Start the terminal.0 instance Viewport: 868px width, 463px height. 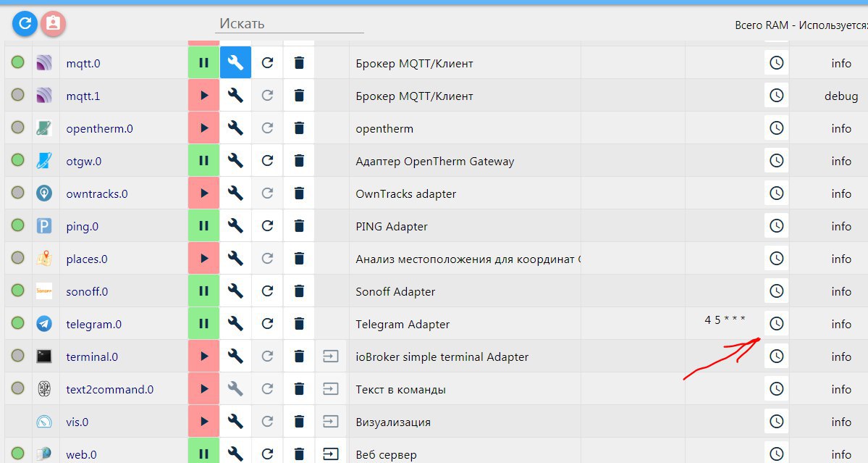[203, 356]
